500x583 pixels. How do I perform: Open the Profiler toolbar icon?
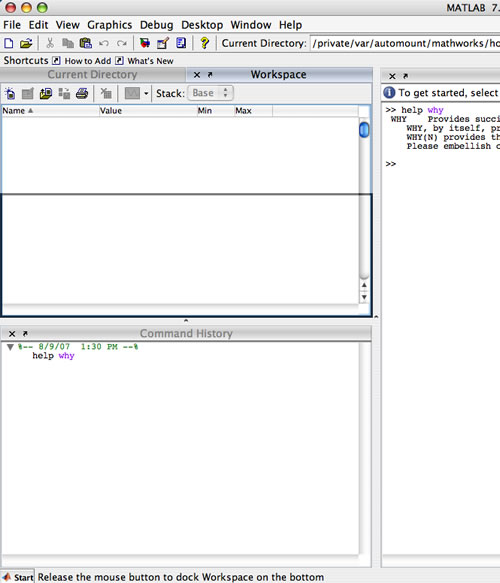click(181, 43)
